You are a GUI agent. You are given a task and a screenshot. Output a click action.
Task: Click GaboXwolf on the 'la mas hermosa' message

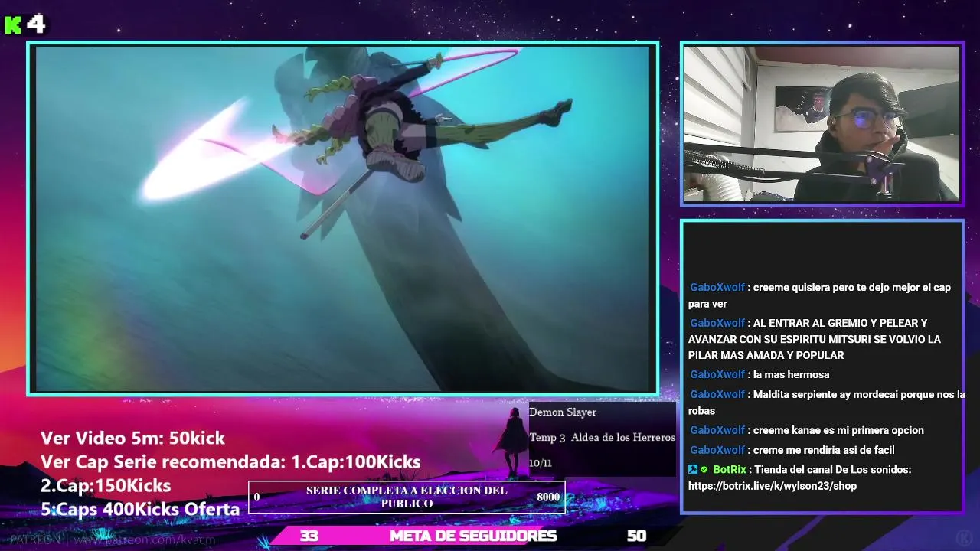click(x=717, y=374)
